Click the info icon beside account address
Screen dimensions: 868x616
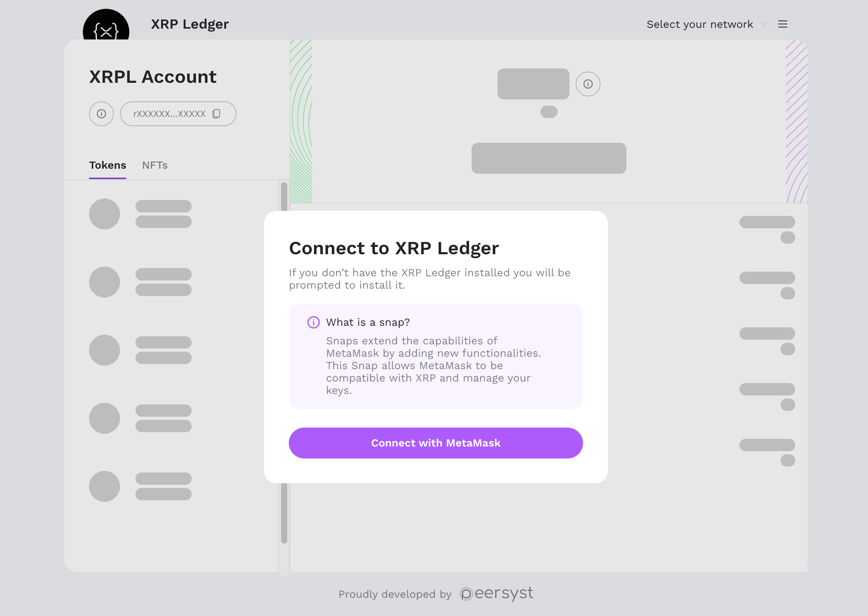pyautogui.click(x=101, y=114)
